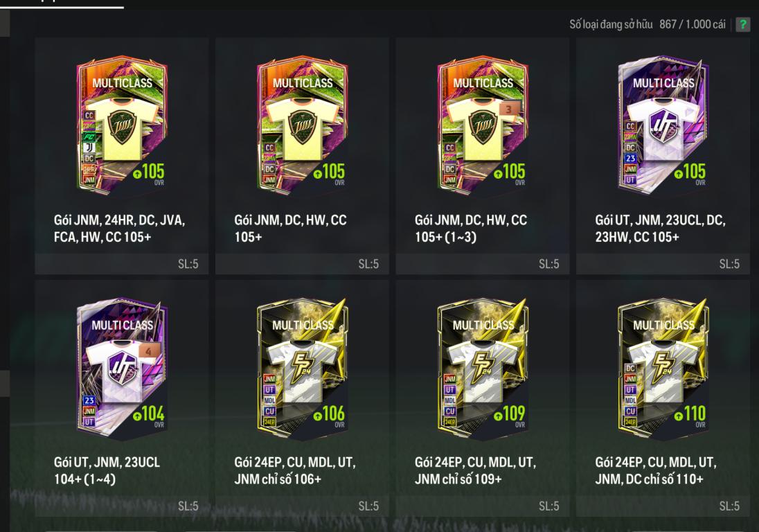The width and height of the screenshot is (759, 532).
Task: Click the Juventus badge on first pack card
Action: coord(89,147)
